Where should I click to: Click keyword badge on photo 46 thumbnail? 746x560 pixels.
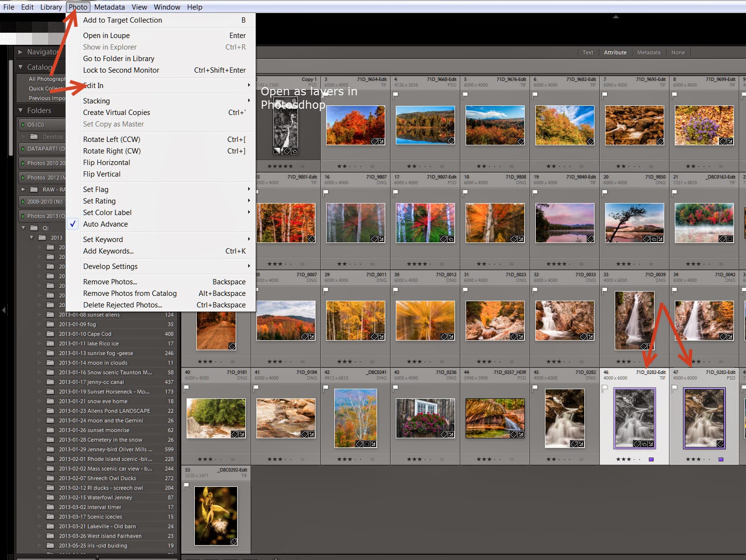(x=636, y=444)
